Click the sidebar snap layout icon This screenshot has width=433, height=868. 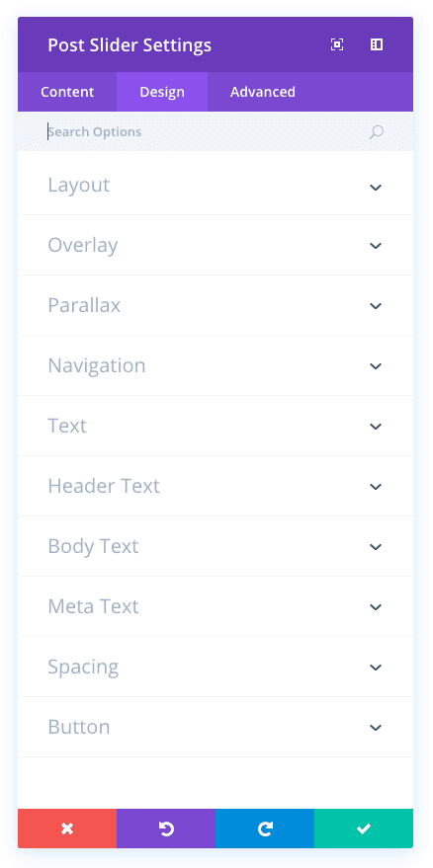377,44
